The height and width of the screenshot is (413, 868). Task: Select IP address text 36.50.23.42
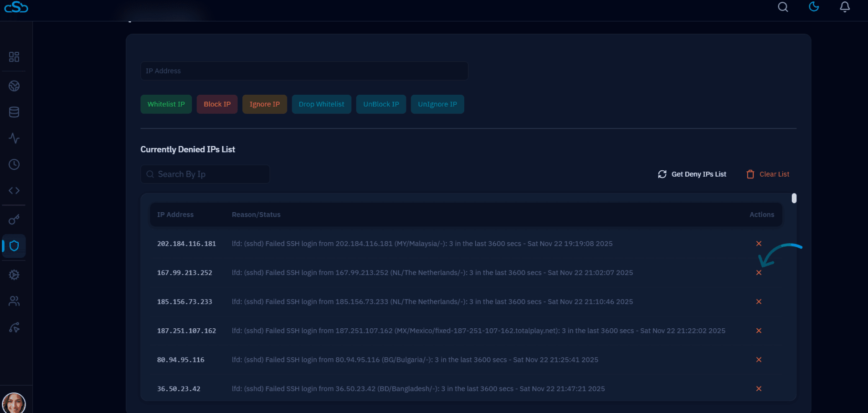point(179,389)
